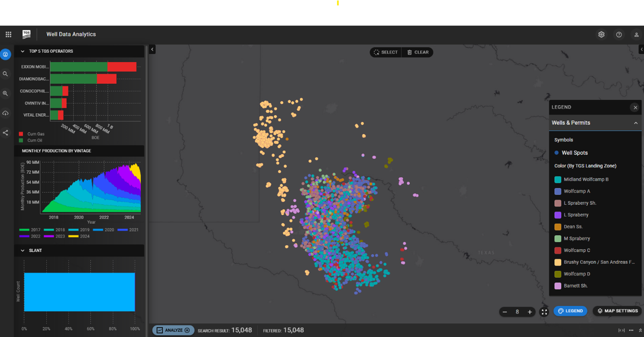Click the share icon in sidebar
This screenshot has width=644, height=337.
coord(5,133)
